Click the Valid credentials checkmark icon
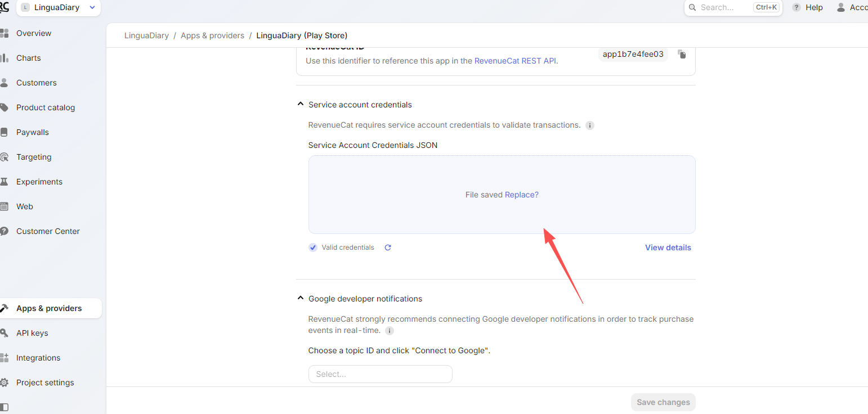This screenshot has width=868, height=414. (313, 247)
